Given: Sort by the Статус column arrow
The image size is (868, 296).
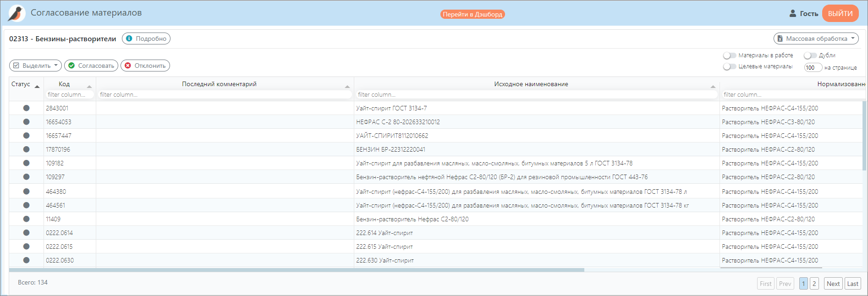Looking at the screenshot, I should tap(37, 86).
